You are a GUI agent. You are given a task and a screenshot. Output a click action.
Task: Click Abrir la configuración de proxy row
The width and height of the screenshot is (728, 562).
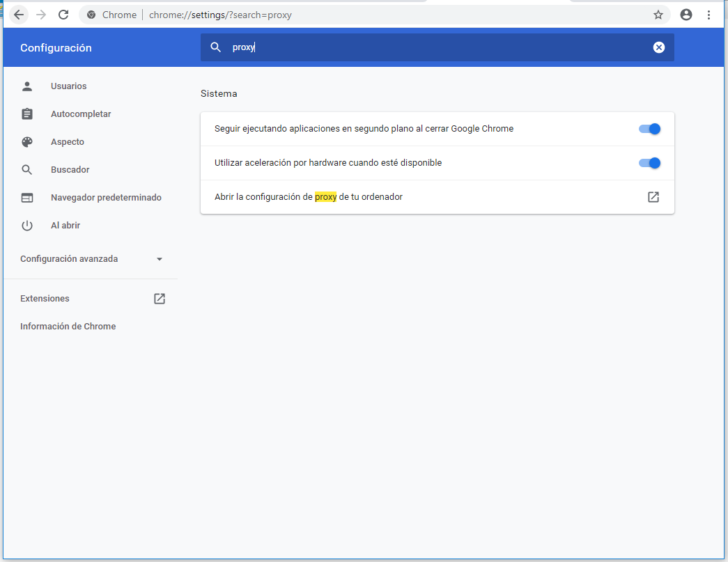tap(309, 197)
